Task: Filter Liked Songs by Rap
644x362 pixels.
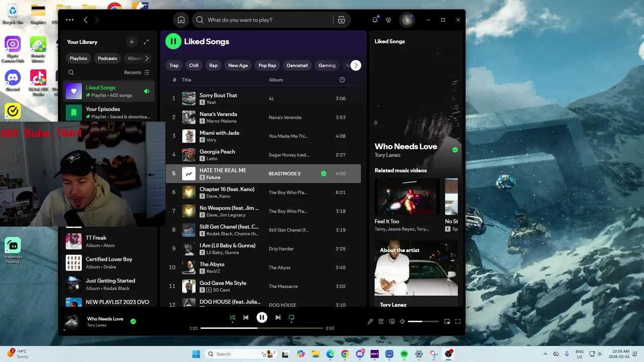Action: point(213,65)
